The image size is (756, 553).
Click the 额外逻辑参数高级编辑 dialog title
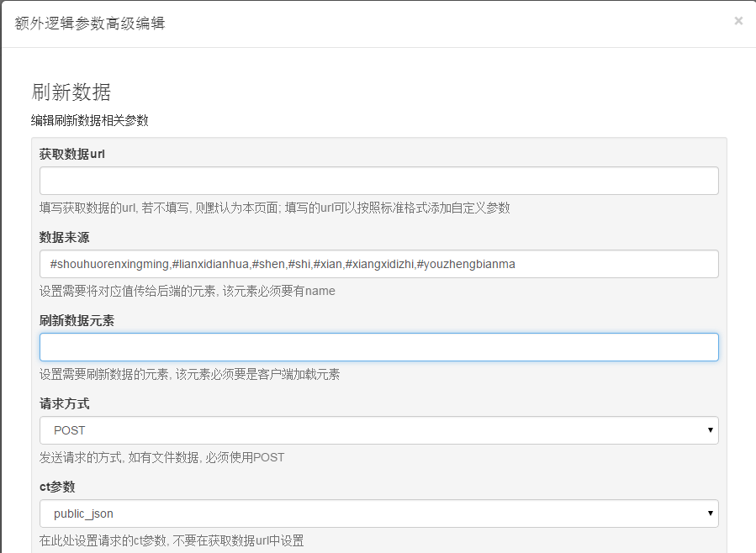(x=90, y=24)
